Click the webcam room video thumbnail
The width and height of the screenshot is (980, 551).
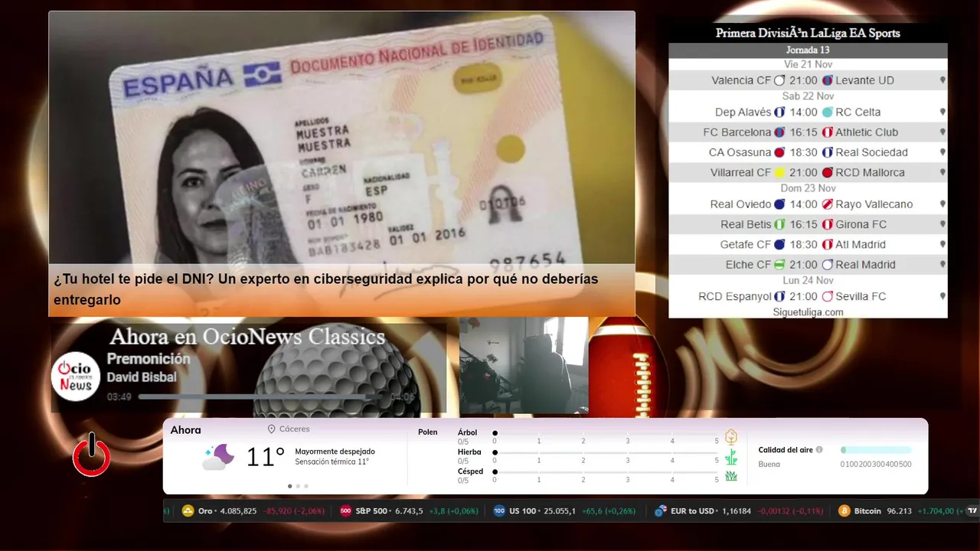pyautogui.click(x=524, y=365)
